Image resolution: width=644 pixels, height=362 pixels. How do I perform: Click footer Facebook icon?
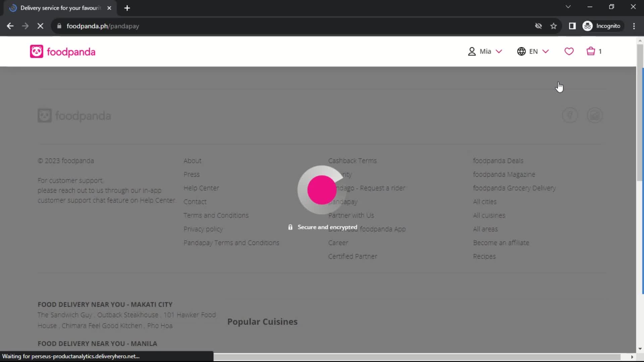(x=570, y=115)
